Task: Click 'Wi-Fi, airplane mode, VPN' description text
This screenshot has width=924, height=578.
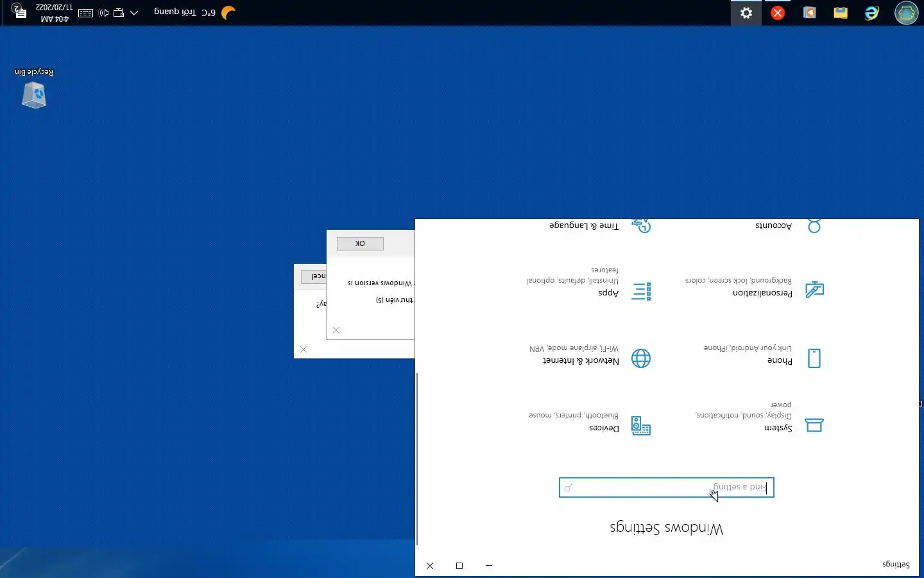Action: 574,348
